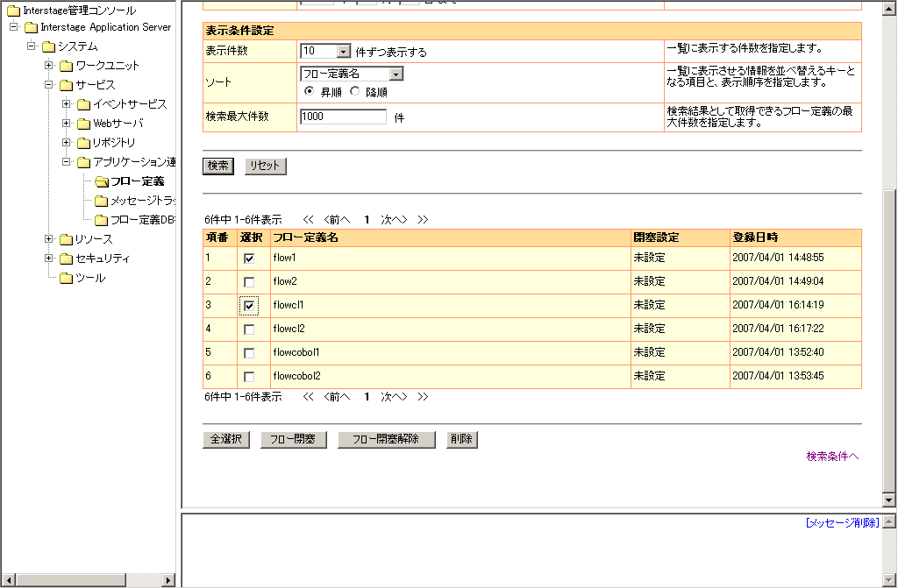The width and height of the screenshot is (898, 588).
Task: Click the open フロー定義 folder icon
Action: [102, 181]
